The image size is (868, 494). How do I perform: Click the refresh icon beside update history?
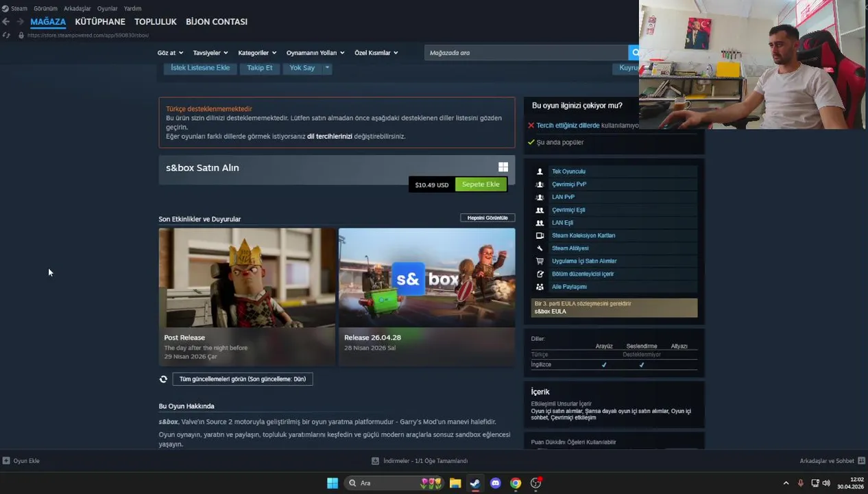pyautogui.click(x=163, y=379)
